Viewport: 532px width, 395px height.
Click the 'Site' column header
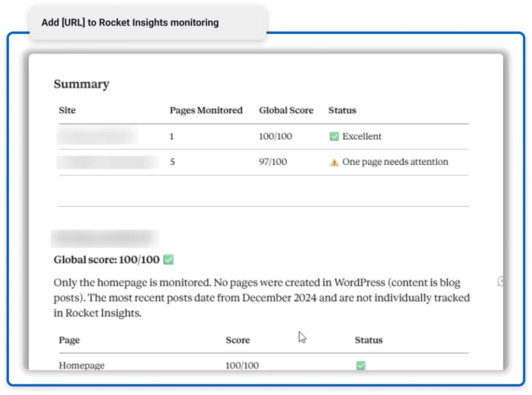(67, 110)
